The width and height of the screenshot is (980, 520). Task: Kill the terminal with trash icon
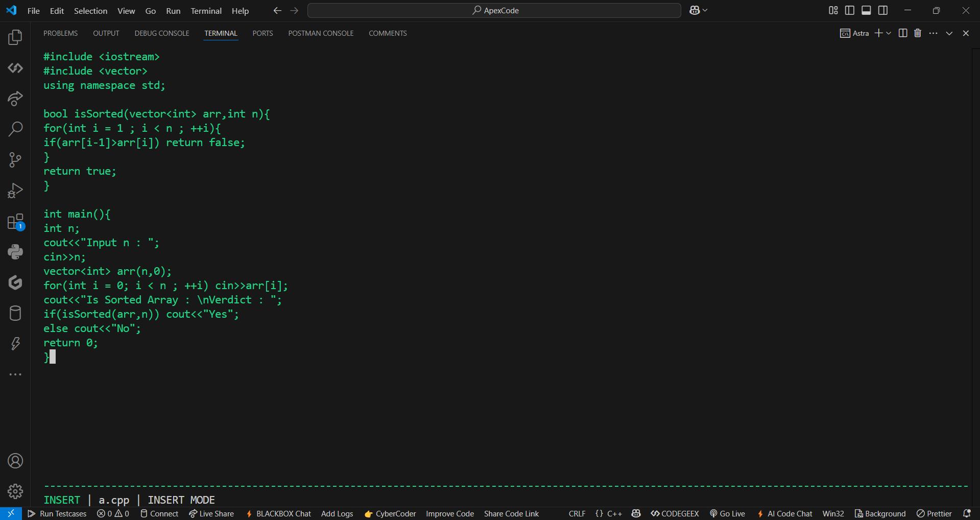point(918,33)
